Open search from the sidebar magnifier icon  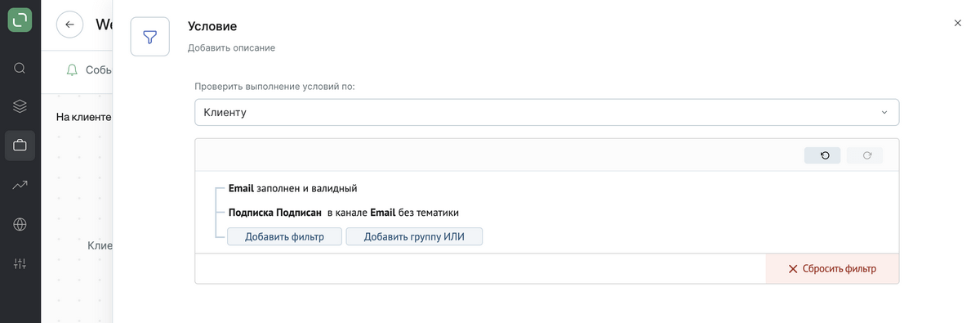click(20, 68)
